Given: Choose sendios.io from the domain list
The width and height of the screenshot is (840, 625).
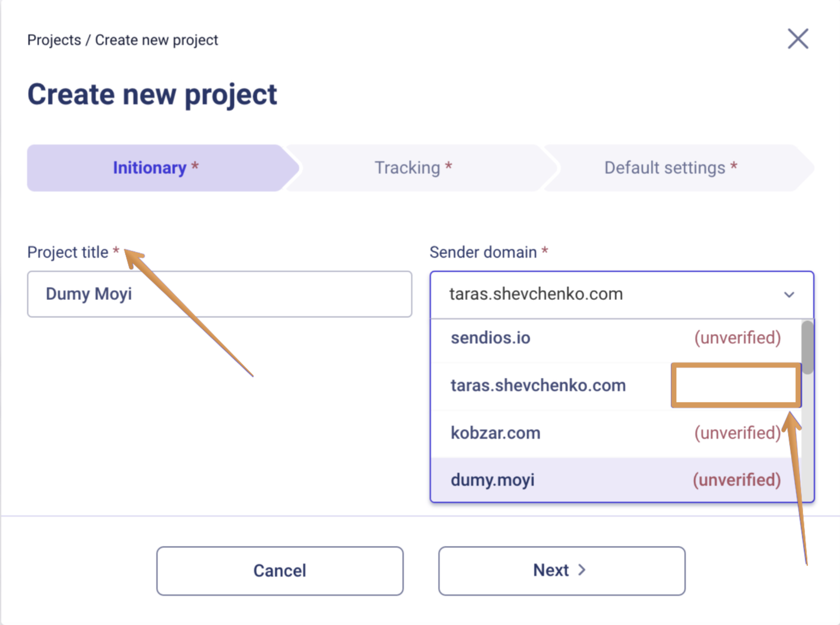Looking at the screenshot, I should click(490, 338).
